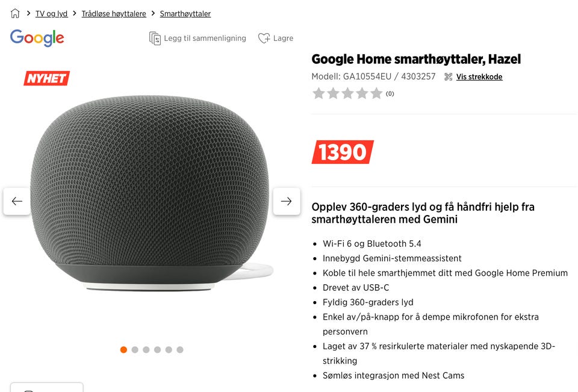Select the first orange carousel dot
This screenshot has width=578, height=392.
coord(123,350)
